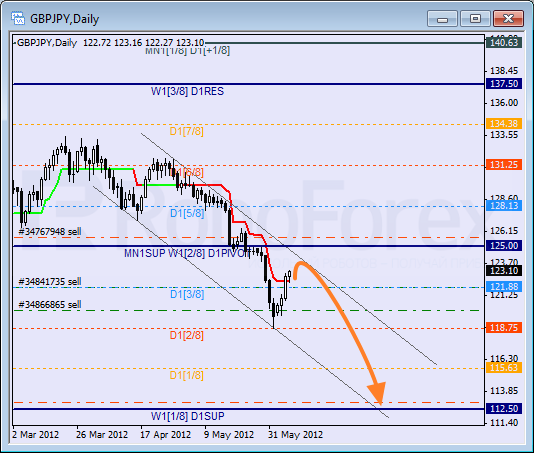Select sell order #34841735 label
534x453 pixels.
[x=50, y=282]
